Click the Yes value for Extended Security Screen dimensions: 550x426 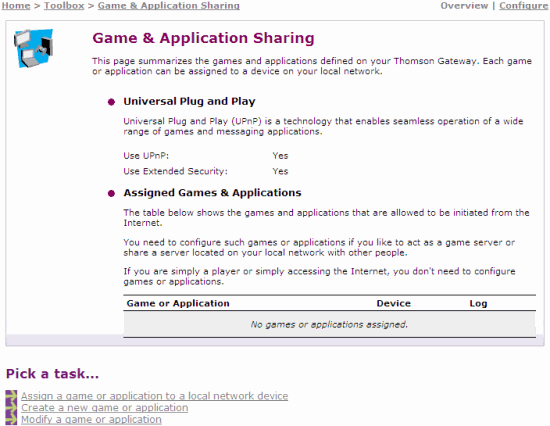point(280,171)
